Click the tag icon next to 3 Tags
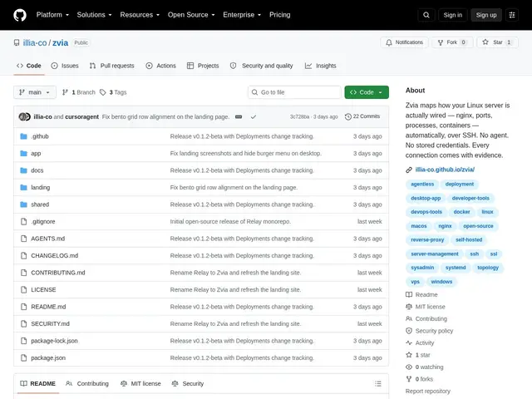Screen dimensions: 532x399 103,92
